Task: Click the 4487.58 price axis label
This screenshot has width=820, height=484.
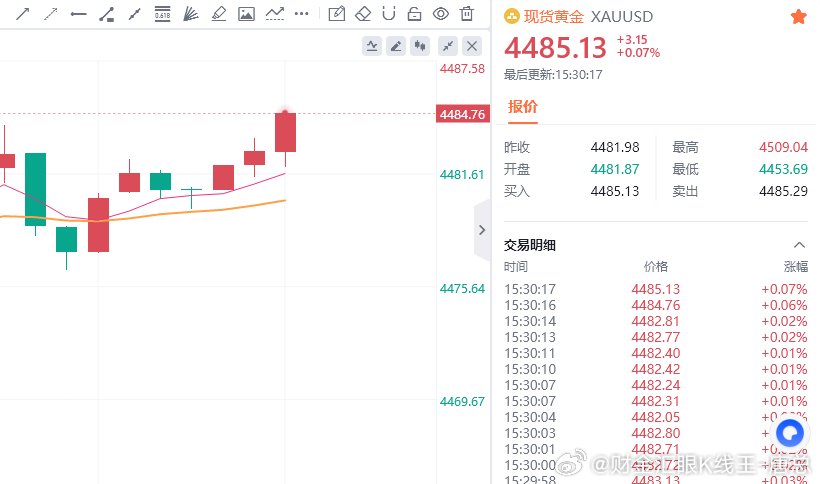Action: [462, 68]
